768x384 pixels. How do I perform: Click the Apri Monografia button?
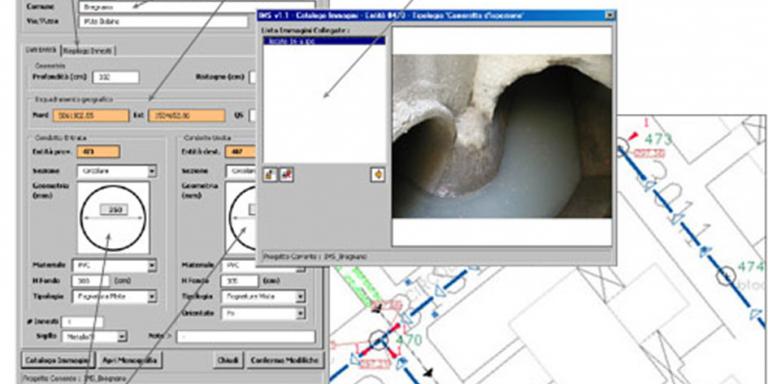coord(130,360)
